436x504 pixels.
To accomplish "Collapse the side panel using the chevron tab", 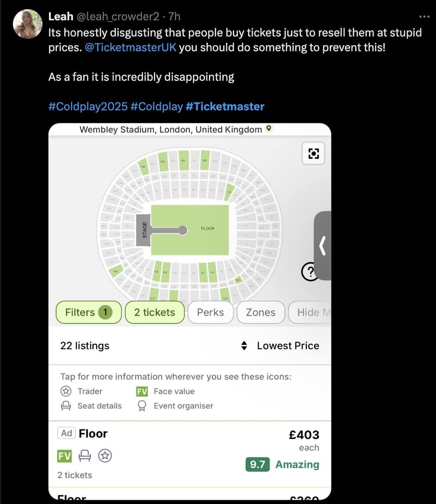I will point(323,246).
